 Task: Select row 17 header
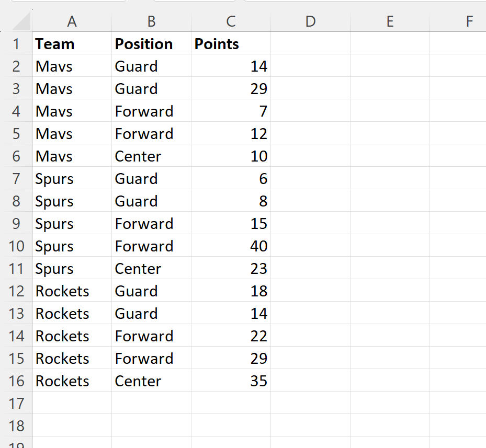16,404
